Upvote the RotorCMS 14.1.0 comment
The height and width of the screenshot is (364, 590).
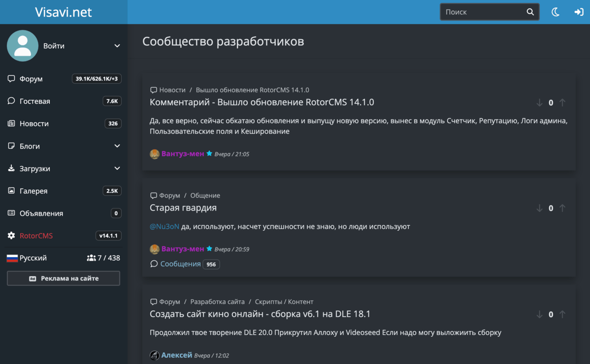(x=562, y=102)
